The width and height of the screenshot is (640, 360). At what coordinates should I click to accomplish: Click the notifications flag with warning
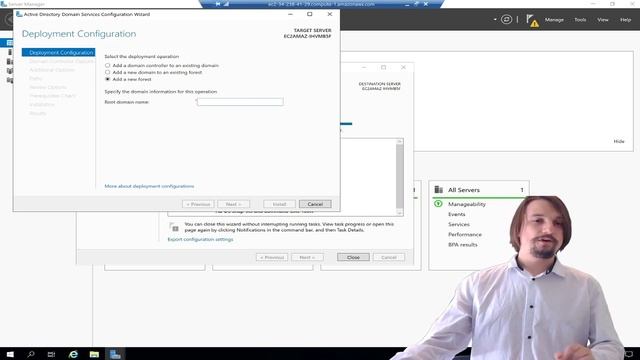coord(532,20)
